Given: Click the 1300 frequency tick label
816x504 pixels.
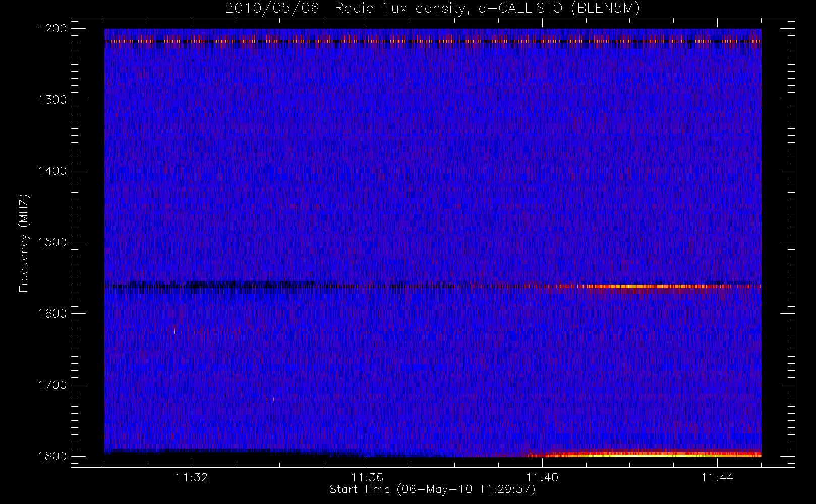Looking at the screenshot, I should pyautogui.click(x=52, y=100).
